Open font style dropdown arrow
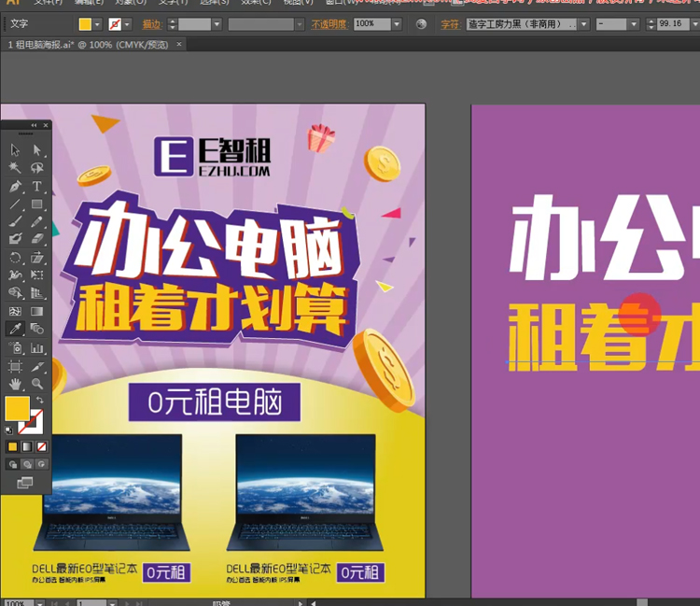 634,24
